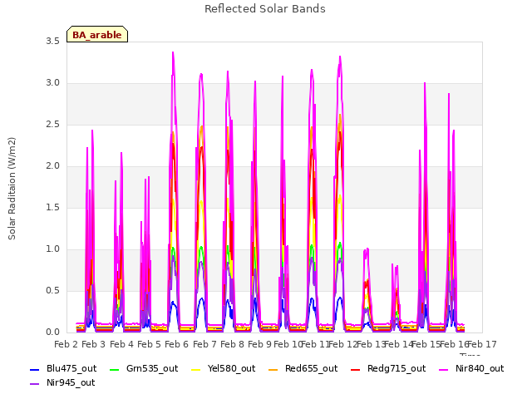Click the Feb 13 x-axis label

(371, 345)
